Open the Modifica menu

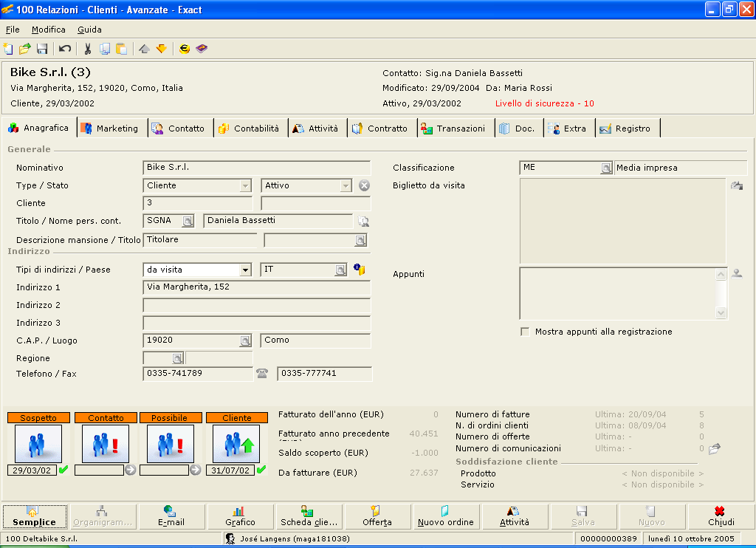pos(48,30)
